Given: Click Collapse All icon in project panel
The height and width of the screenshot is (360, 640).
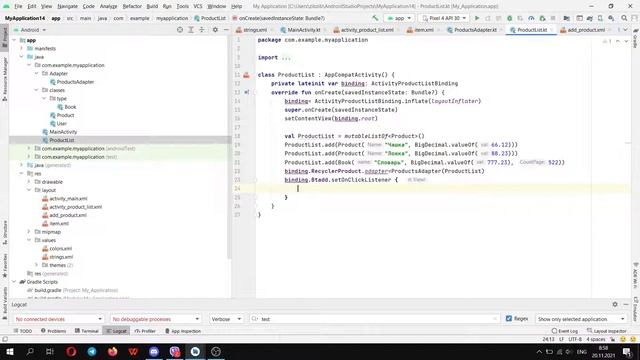Looking at the screenshot, I should tap(202, 30).
